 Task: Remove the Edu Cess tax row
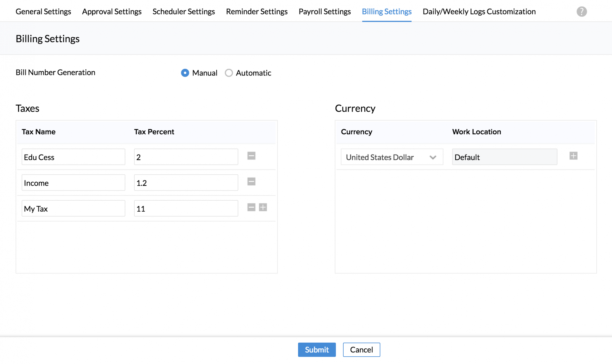251,156
